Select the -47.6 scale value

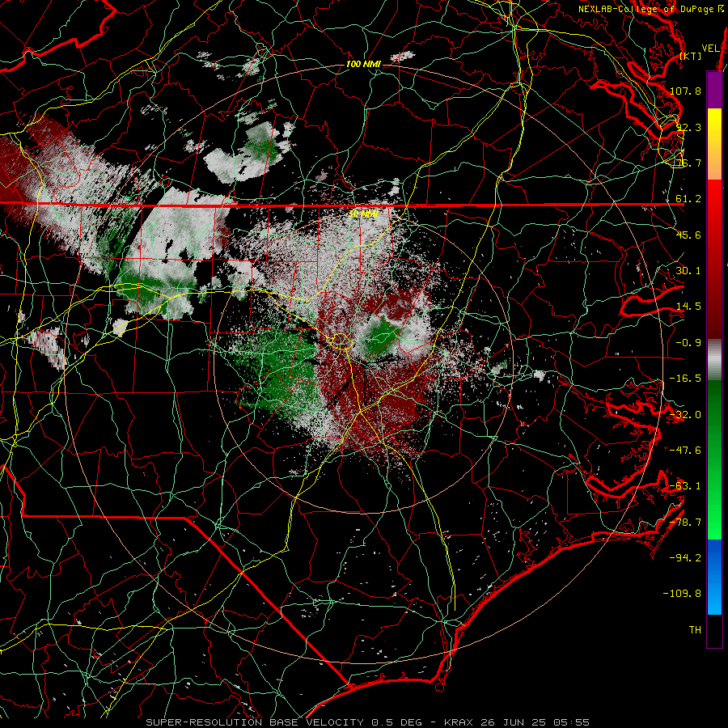pos(685,451)
